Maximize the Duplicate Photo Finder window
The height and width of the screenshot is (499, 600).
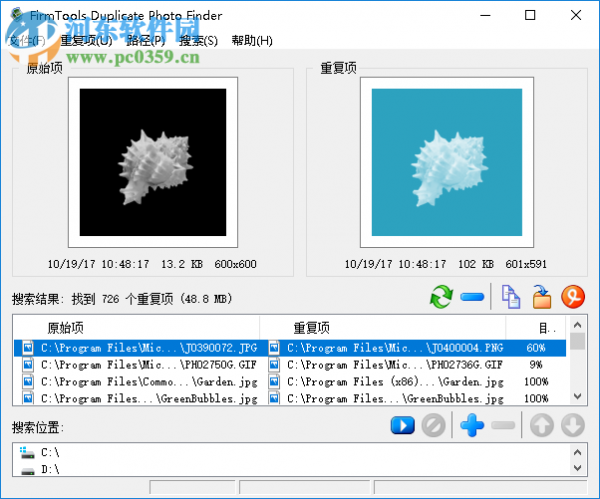(x=530, y=15)
